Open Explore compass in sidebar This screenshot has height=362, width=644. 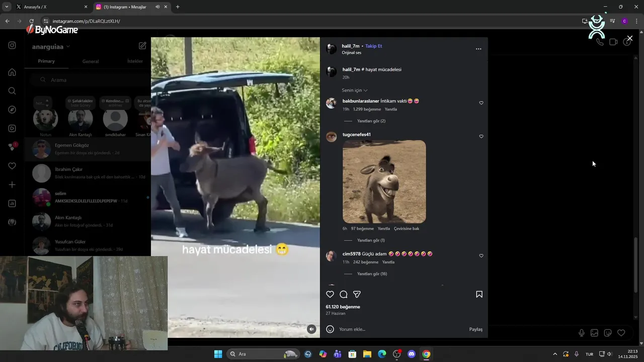coord(12,110)
